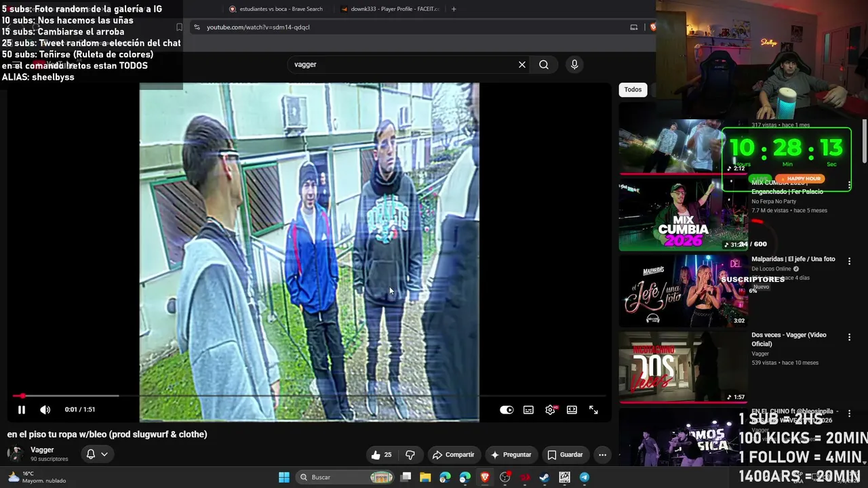Open the Malparidas El jefe video thumbnail
The height and width of the screenshot is (488, 868).
683,291
